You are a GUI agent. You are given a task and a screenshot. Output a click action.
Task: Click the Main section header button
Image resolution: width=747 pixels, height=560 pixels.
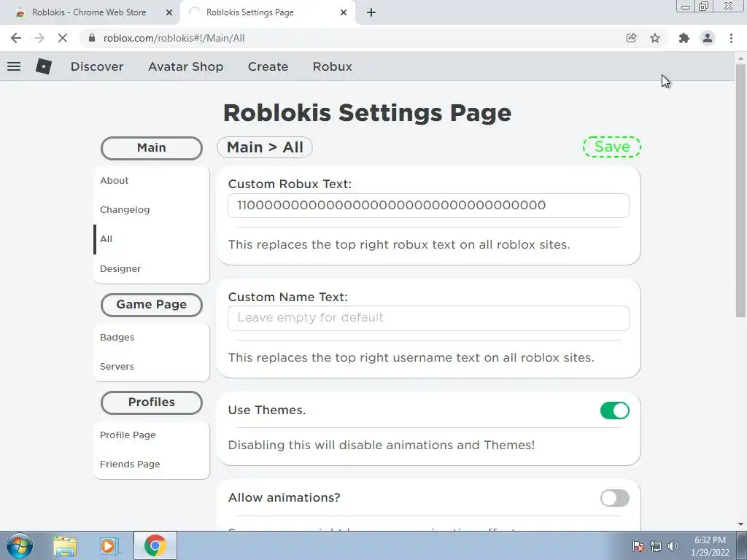coord(152,148)
